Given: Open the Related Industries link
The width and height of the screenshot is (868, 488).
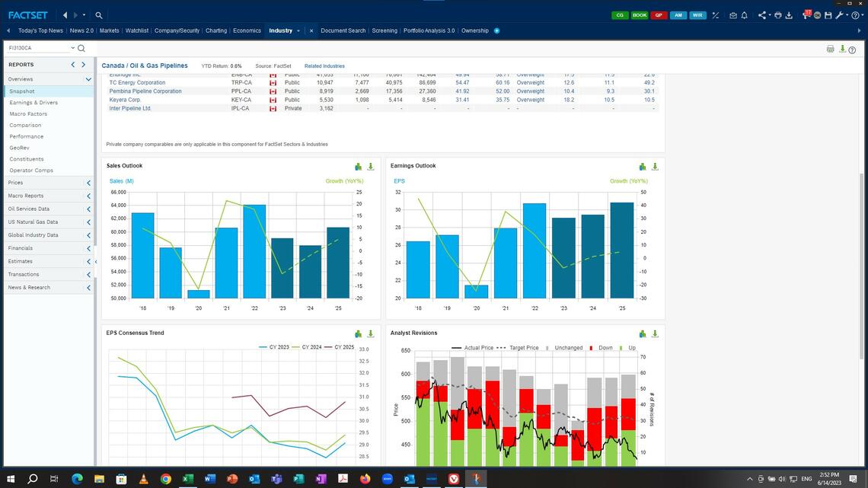Looking at the screenshot, I should (x=325, y=66).
